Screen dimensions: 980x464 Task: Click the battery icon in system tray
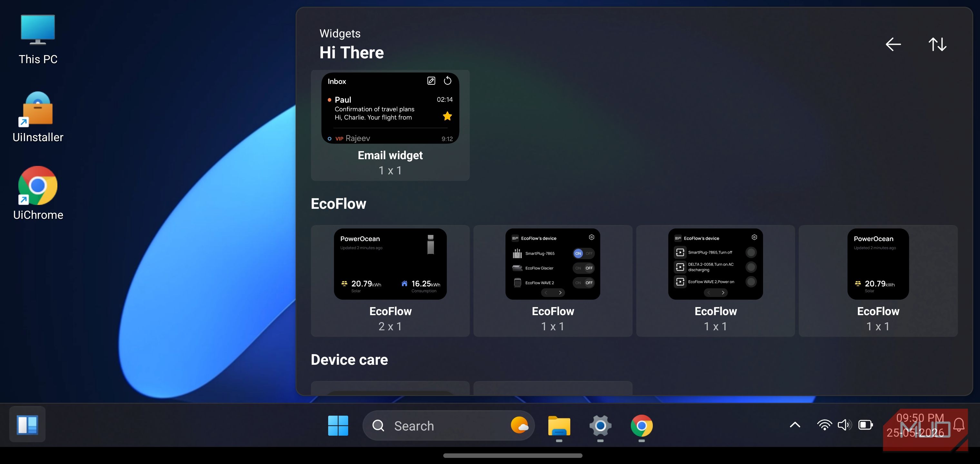(x=866, y=425)
